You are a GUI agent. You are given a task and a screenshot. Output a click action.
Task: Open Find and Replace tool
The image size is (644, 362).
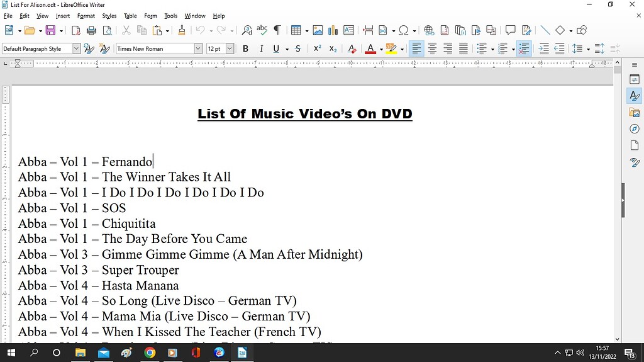click(247, 30)
